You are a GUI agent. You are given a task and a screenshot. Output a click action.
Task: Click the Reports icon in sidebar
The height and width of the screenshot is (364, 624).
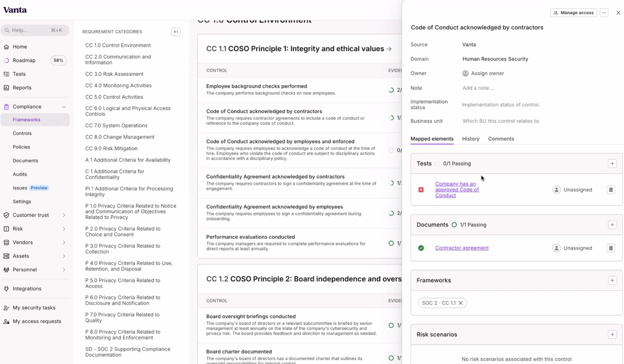click(6, 88)
